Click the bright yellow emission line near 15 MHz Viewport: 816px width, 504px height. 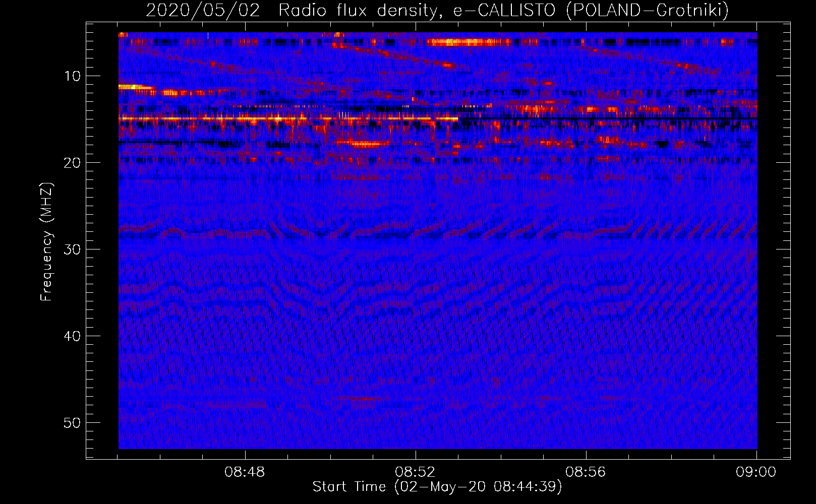(288, 119)
